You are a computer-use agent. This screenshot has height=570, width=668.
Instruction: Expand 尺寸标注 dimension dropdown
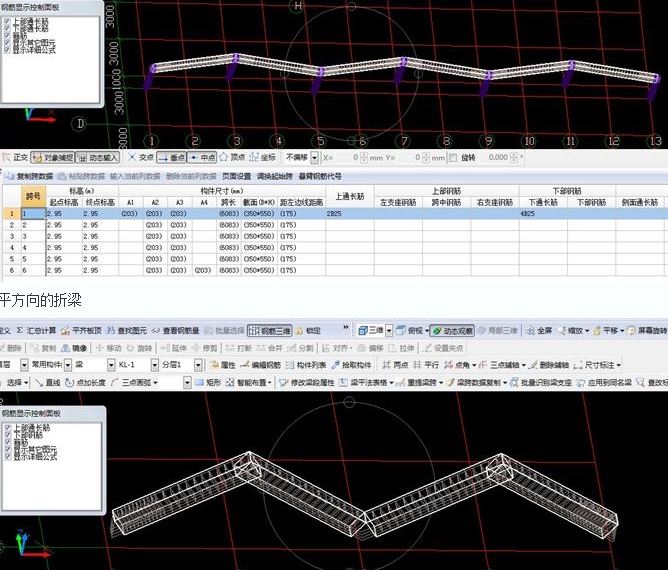(619, 366)
